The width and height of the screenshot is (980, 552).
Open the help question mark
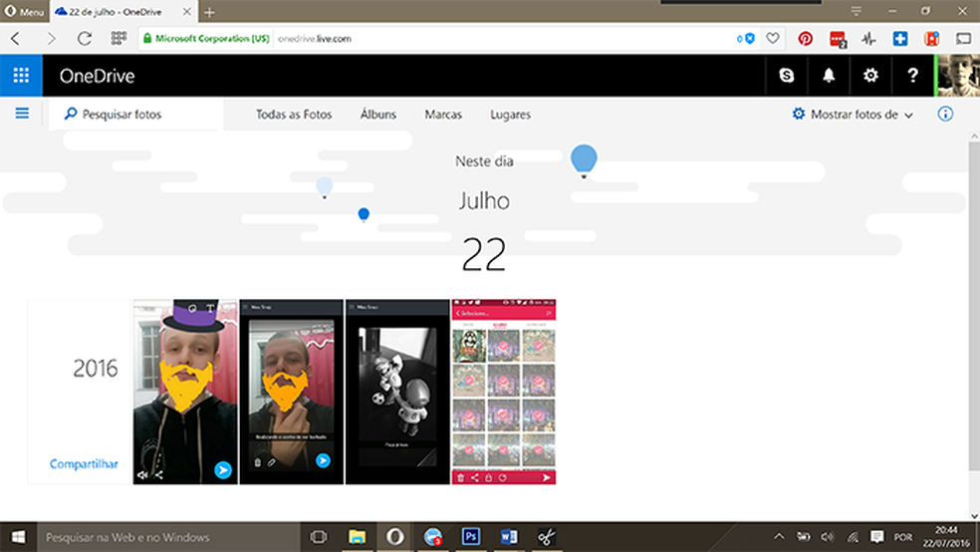[x=912, y=76]
